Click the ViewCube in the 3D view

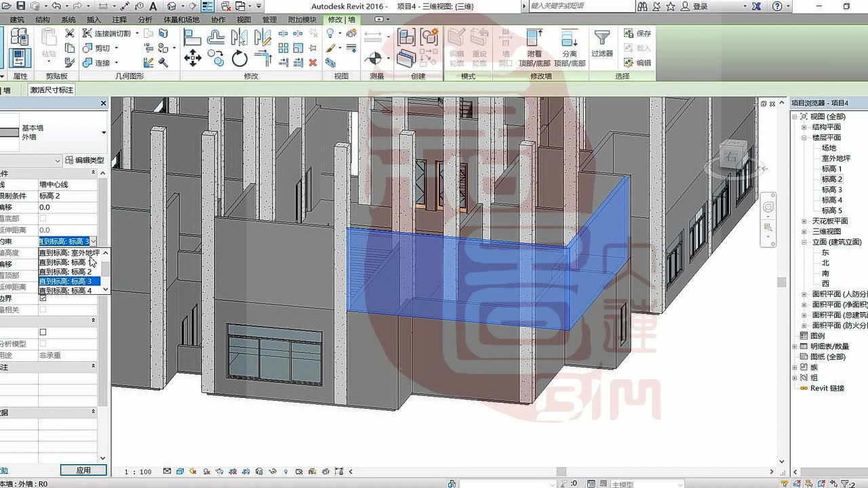pyautogui.click(x=734, y=156)
